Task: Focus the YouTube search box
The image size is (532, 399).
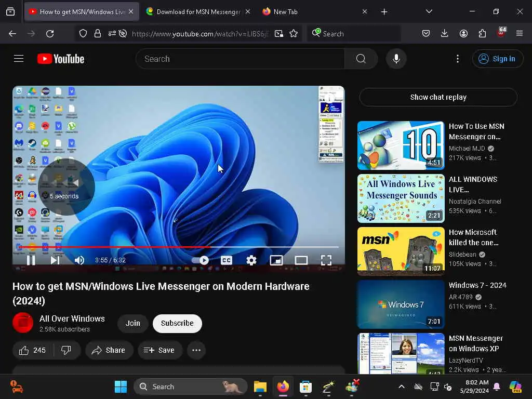Action: [240, 59]
